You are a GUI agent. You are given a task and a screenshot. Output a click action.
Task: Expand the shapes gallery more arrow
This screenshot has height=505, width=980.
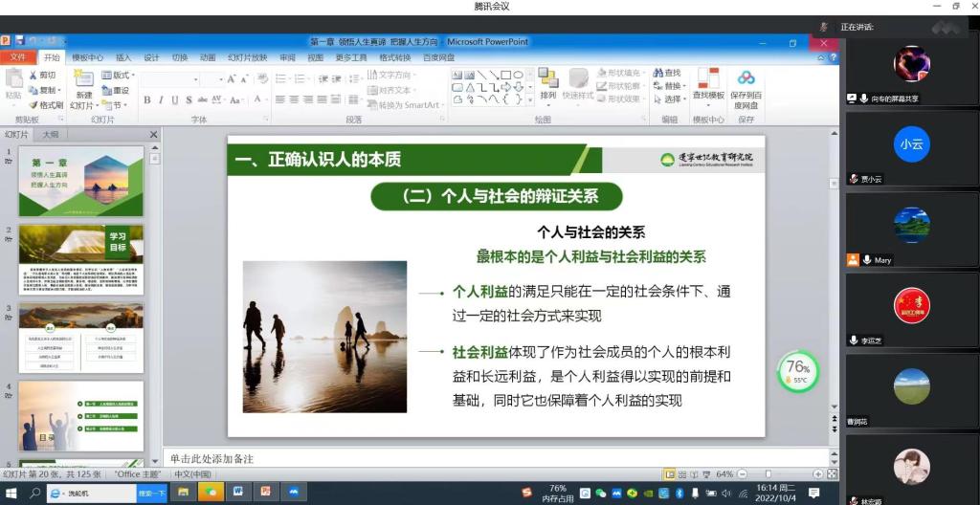(529, 99)
